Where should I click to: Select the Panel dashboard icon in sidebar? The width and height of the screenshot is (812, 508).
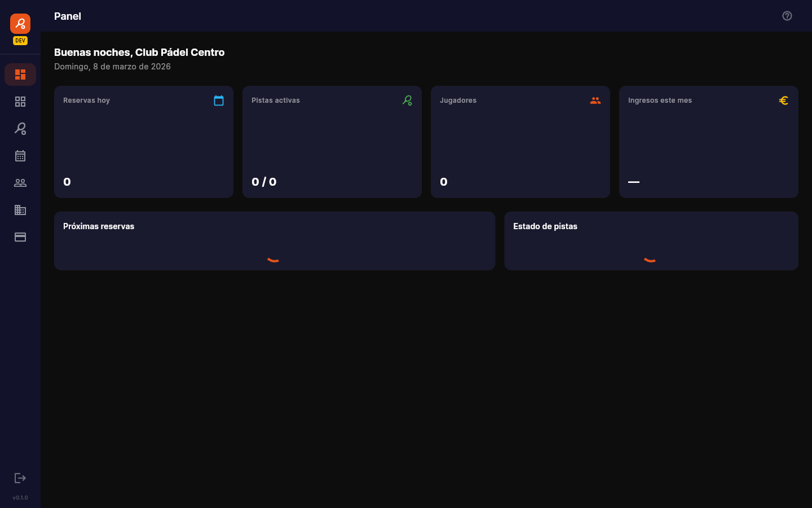(20, 74)
